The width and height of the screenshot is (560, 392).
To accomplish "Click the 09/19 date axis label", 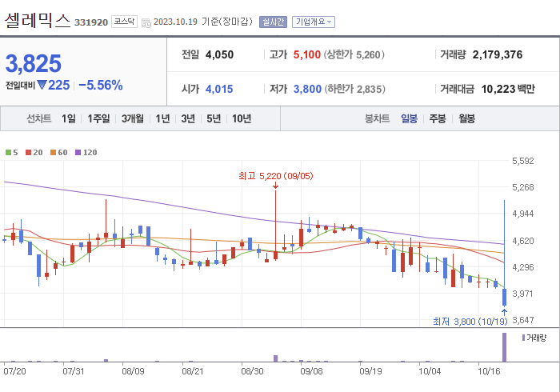I will coord(370,371).
